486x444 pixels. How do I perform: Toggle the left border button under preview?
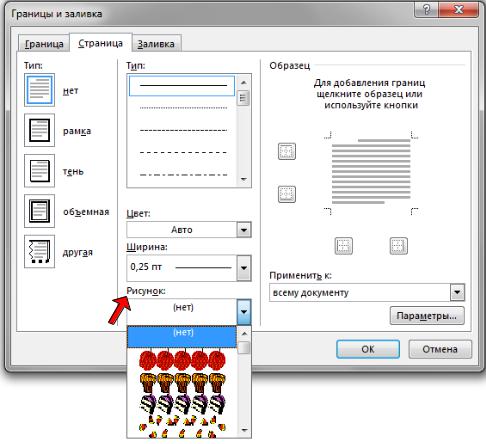343,246
